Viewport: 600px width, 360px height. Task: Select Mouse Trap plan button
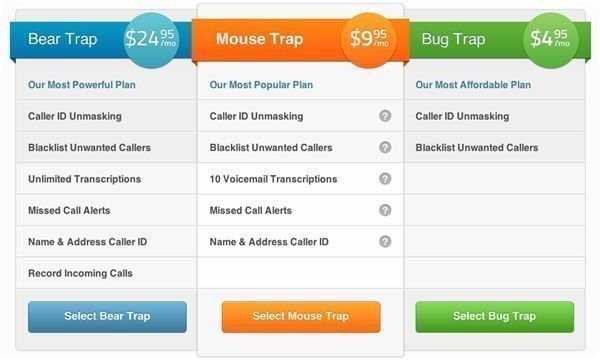[x=301, y=316]
